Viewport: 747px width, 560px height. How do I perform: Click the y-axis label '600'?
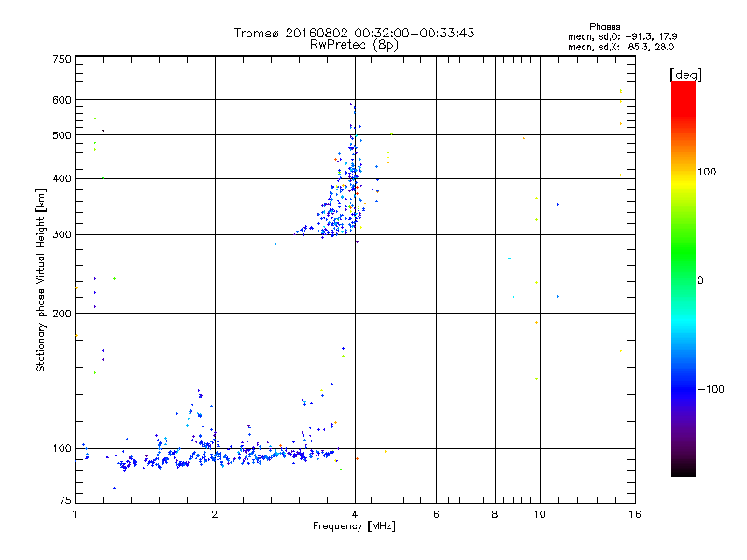pos(63,100)
